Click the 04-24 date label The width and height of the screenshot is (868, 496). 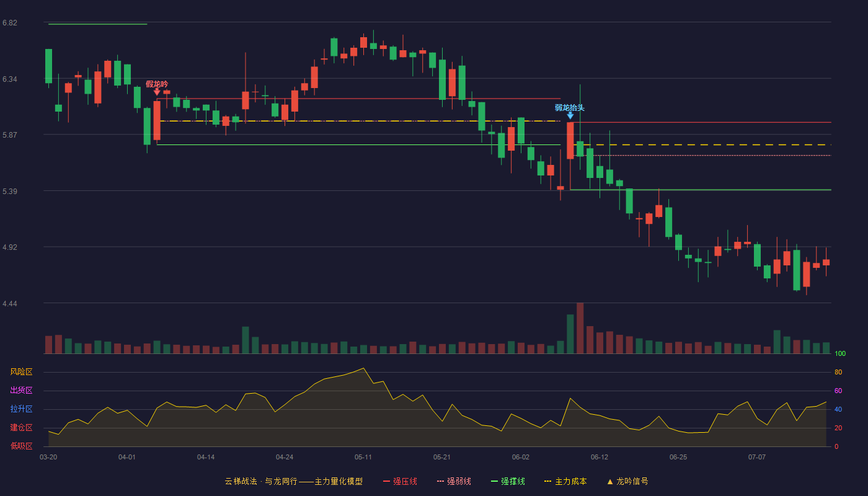(x=285, y=457)
